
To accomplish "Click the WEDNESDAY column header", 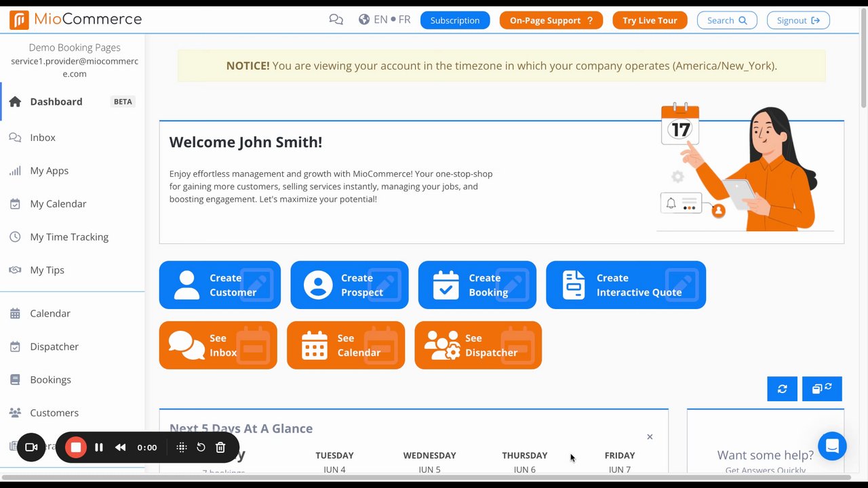I will 429,455.
